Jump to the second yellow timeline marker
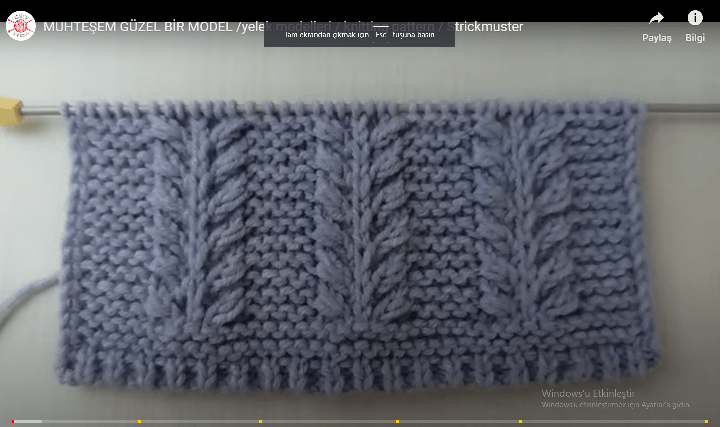725x427 pixels. (x=260, y=422)
